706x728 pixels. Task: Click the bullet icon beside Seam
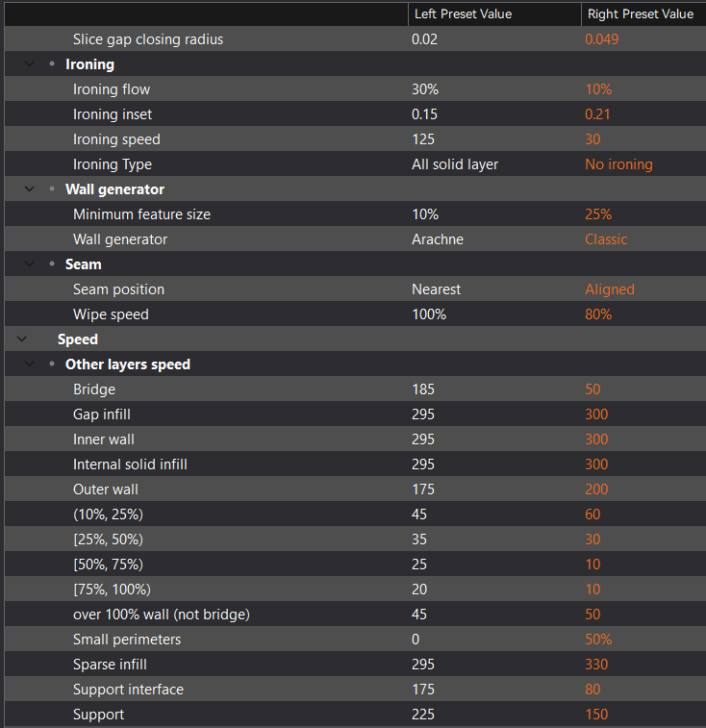point(52,264)
